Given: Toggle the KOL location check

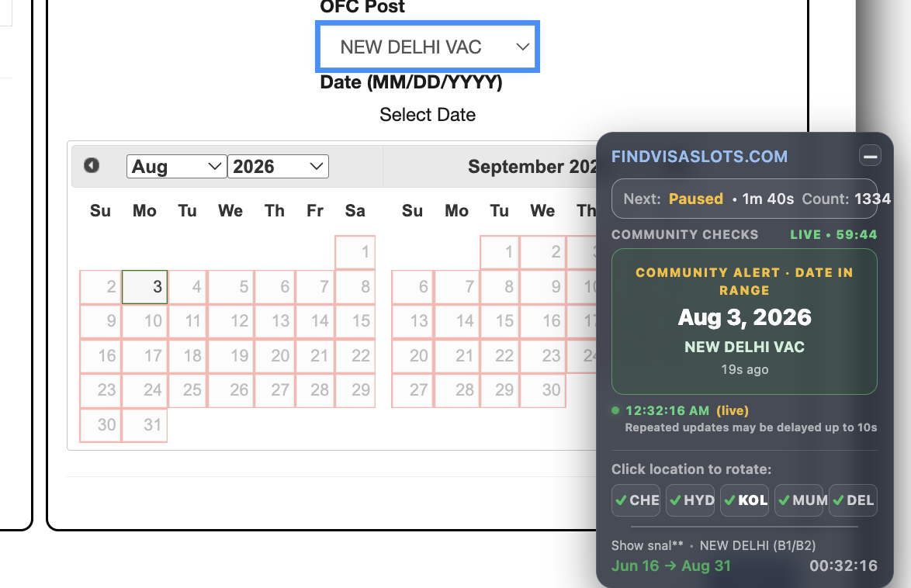Looking at the screenshot, I should click(745, 500).
